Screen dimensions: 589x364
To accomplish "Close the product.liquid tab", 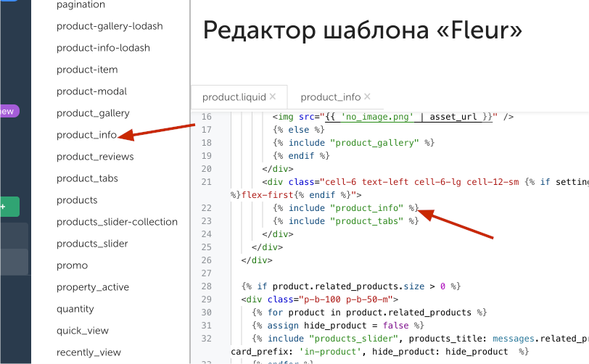I will (x=273, y=96).
